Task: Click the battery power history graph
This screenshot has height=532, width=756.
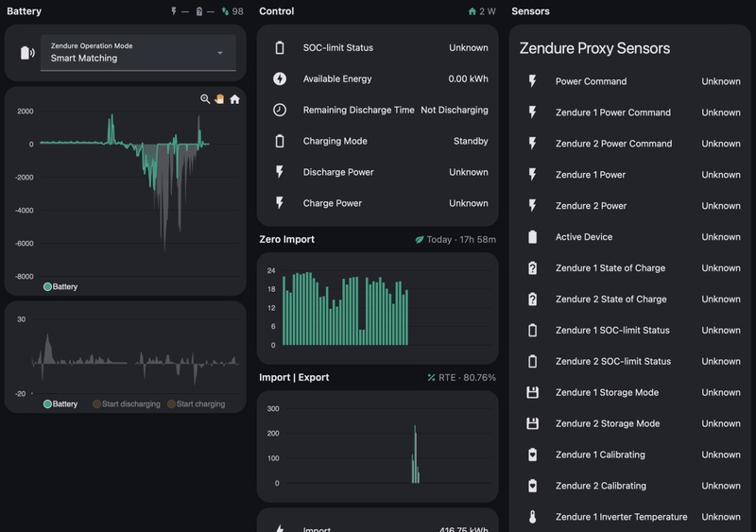Action: pos(126,192)
